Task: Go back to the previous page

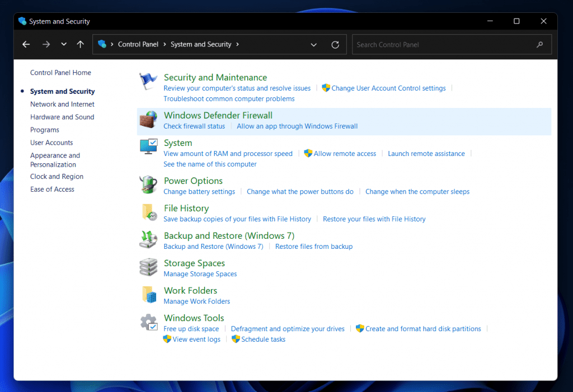Action: click(x=26, y=45)
